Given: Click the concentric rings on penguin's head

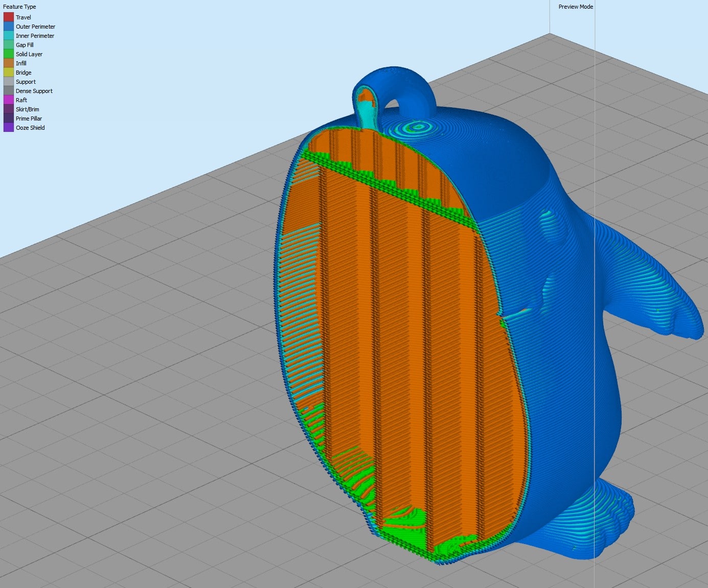Looking at the screenshot, I should click(x=418, y=126).
